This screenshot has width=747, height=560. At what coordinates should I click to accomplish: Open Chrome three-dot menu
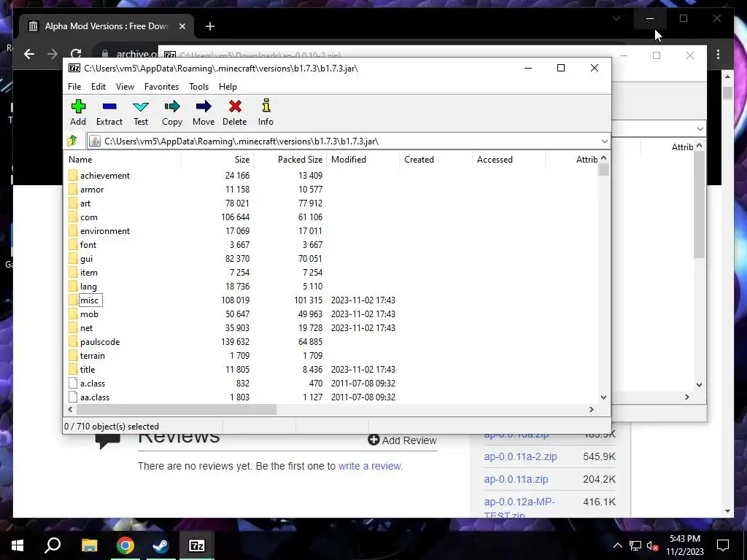718,55
